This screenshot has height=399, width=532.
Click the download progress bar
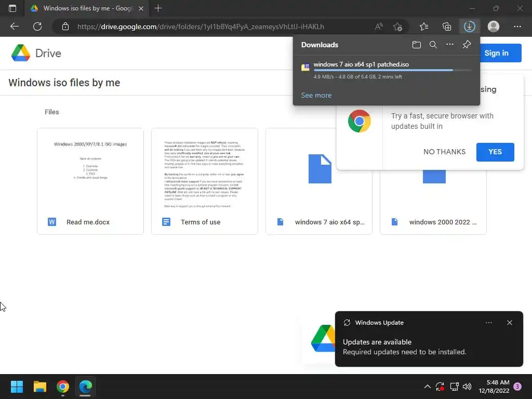pos(393,70)
